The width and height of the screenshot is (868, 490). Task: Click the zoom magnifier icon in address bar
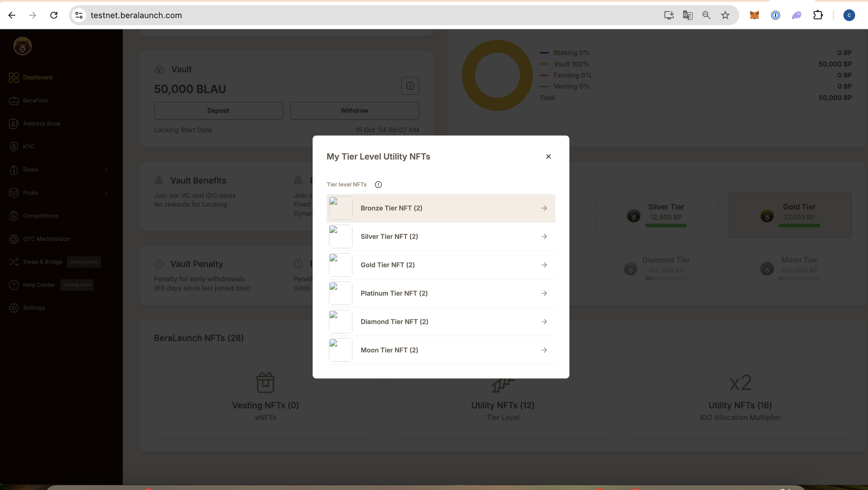tap(706, 15)
